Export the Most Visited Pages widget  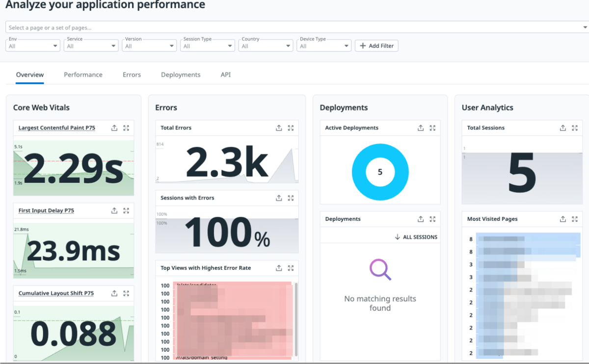pos(563,219)
